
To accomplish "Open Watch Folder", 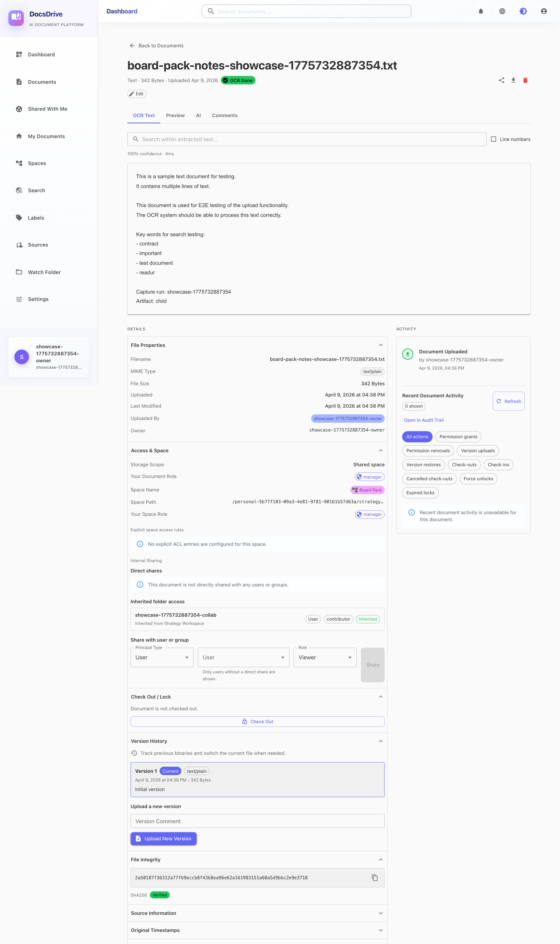I will click(x=49, y=272).
